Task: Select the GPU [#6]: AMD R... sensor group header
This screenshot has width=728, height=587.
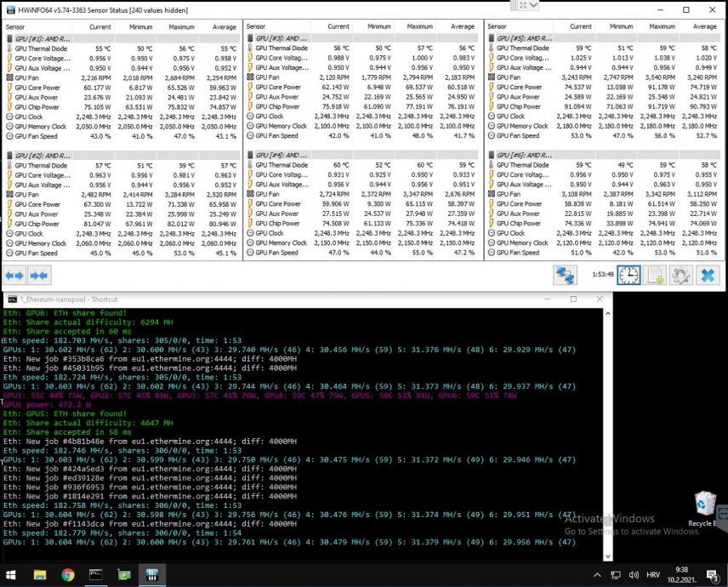Action: click(x=604, y=155)
